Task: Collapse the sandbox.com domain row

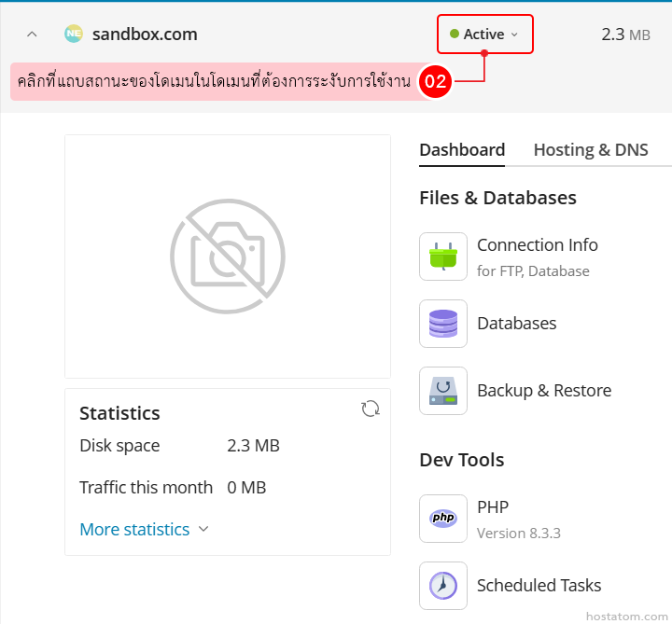Action: click(32, 35)
